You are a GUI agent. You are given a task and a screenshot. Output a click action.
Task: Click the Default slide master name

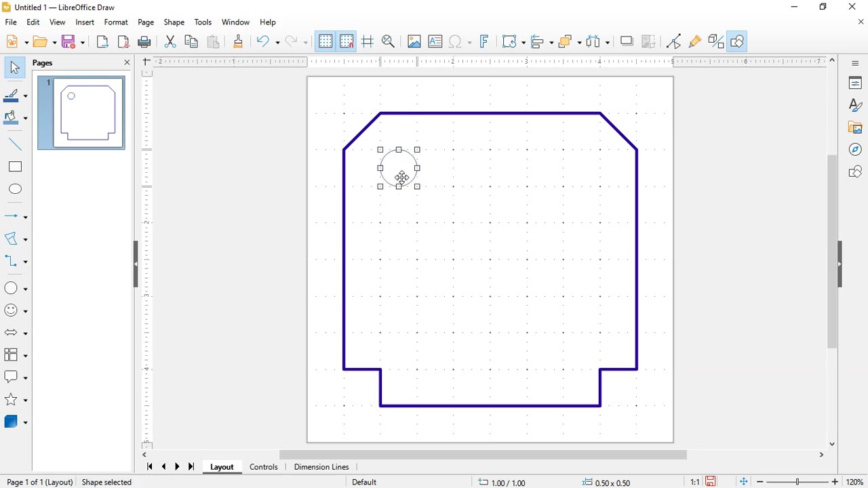(x=365, y=483)
